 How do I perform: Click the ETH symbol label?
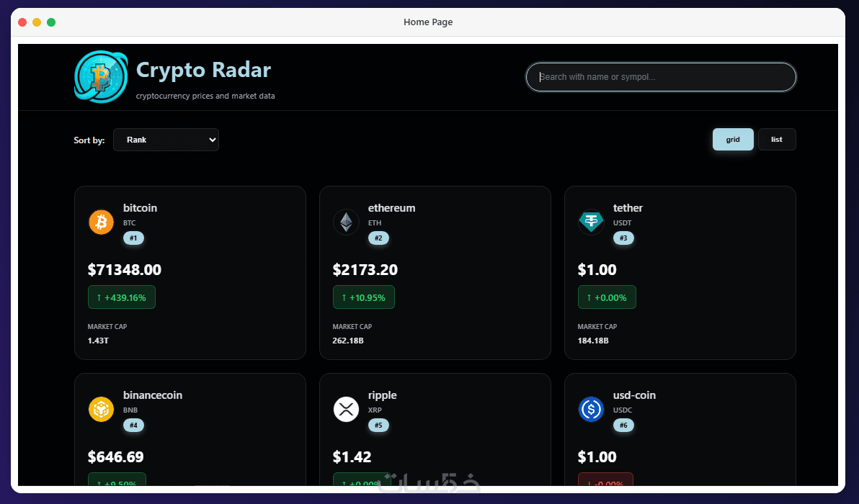coord(375,222)
